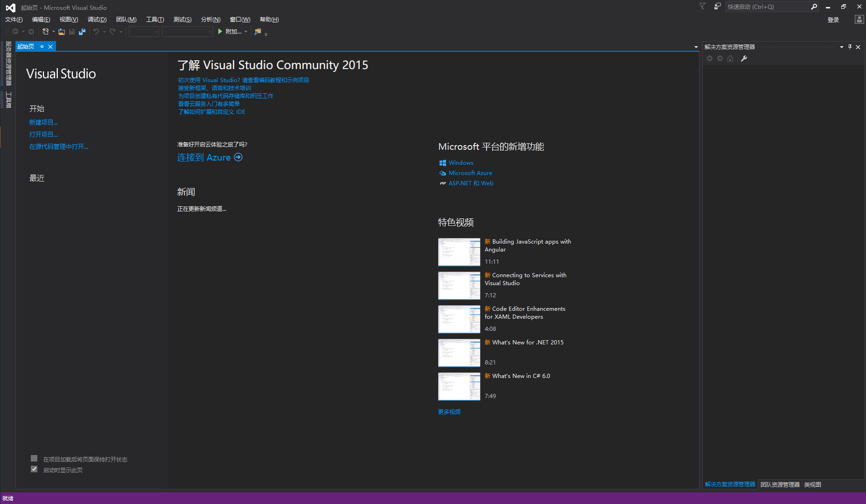Image resolution: width=866 pixels, height=504 pixels.
Task: Click the 在源代码管理中打开... link
Action: pos(58,147)
